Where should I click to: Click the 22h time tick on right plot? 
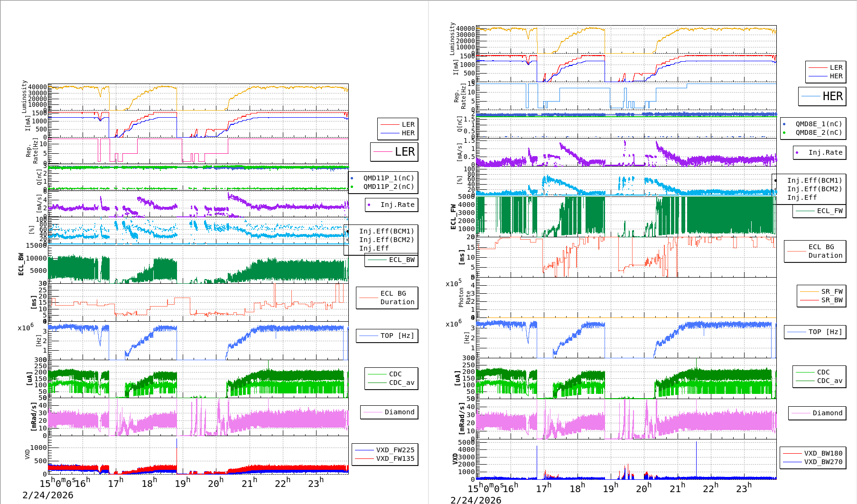pos(709,488)
